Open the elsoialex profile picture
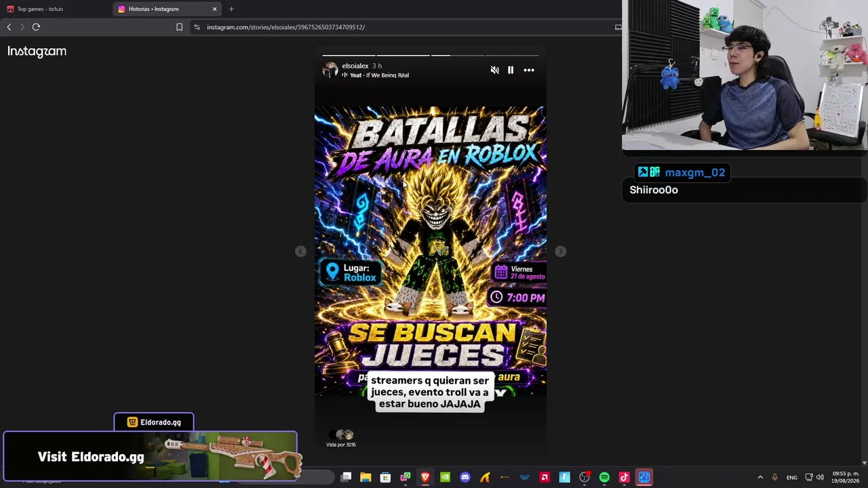The width and height of the screenshot is (868, 488). pyautogui.click(x=330, y=70)
